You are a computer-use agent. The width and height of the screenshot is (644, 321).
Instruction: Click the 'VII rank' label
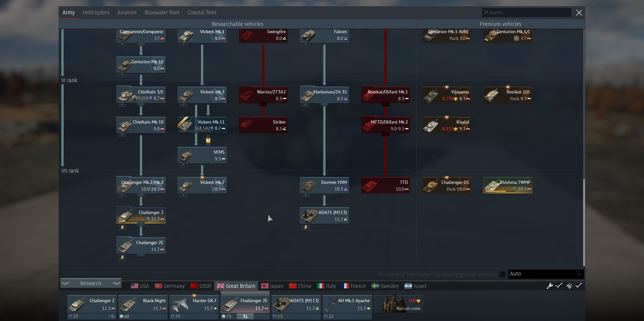pos(70,171)
